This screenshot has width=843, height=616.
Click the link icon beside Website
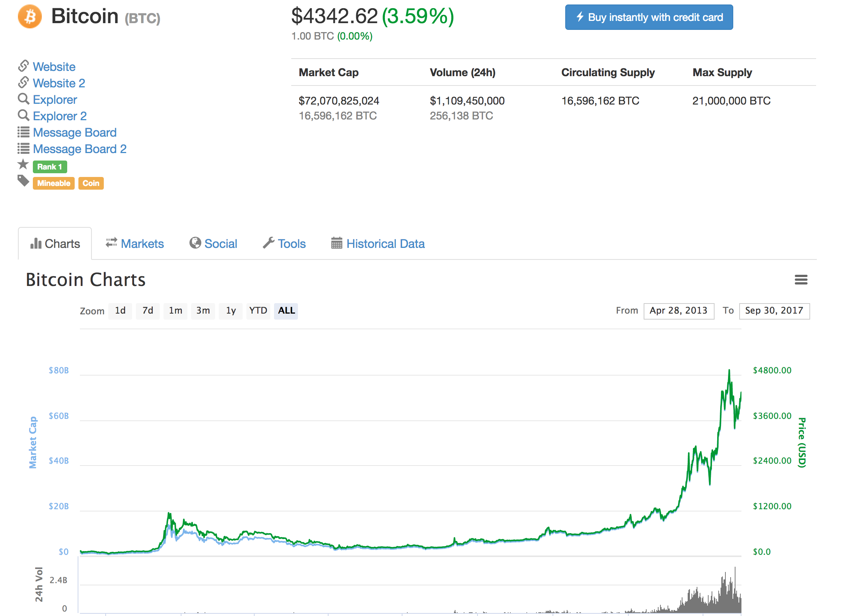click(x=24, y=66)
